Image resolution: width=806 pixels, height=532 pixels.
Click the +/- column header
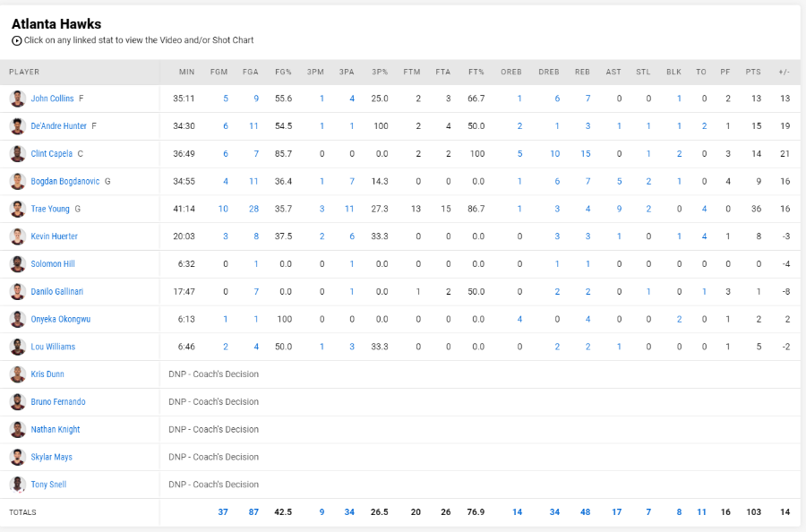click(x=784, y=72)
